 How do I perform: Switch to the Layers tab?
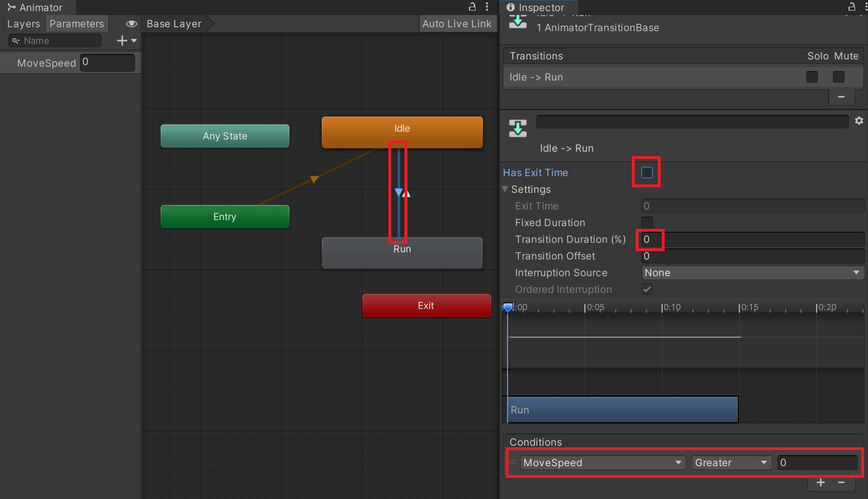(x=23, y=24)
